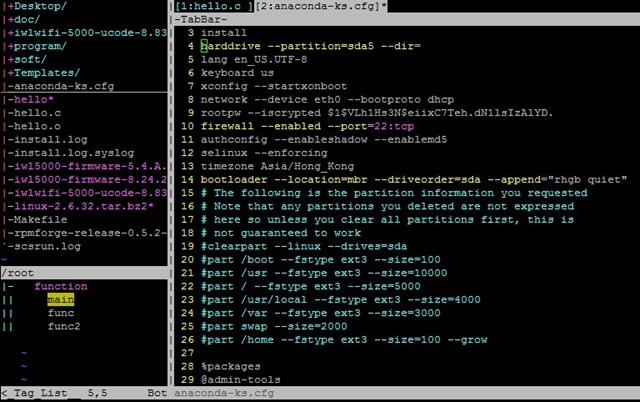Open the Makefile entry
This screenshot has width=640, height=402.
click(37, 220)
